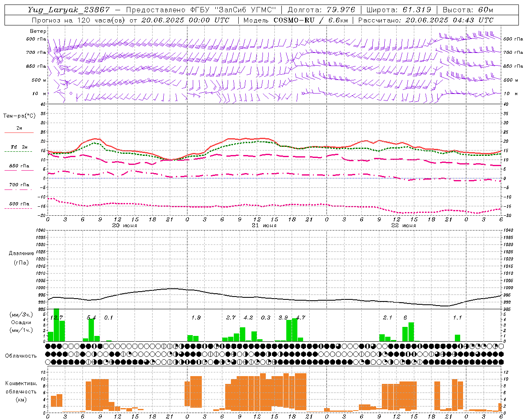Click the "500 гПа" temperature legend entry

(19, 204)
